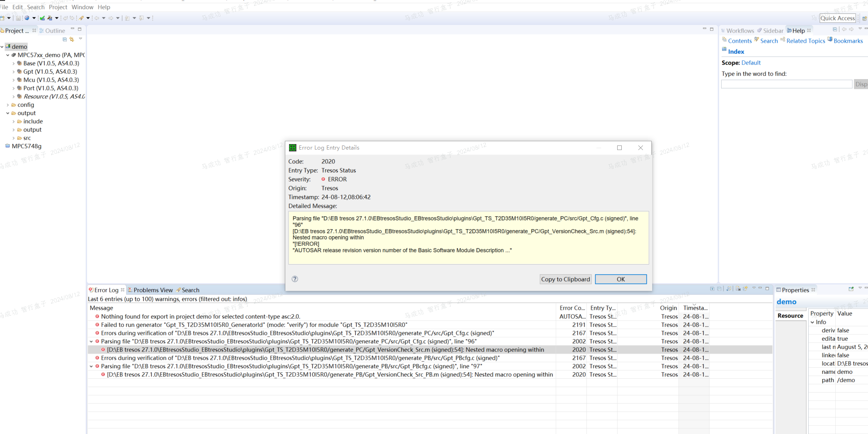Viewport: 868px width, 434px height.
Task: Open the Index entry in the Help panel
Action: coord(735,51)
